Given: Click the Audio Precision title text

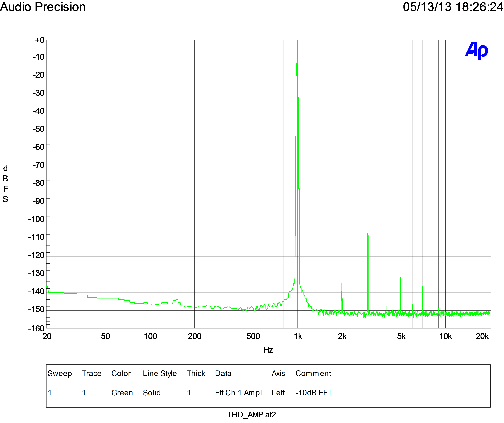Looking at the screenshot, I should (x=43, y=7).
